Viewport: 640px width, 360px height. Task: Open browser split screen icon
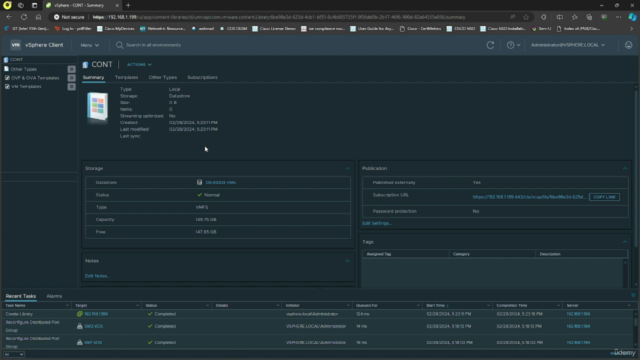pyautogui.click(x=560, y=17)
